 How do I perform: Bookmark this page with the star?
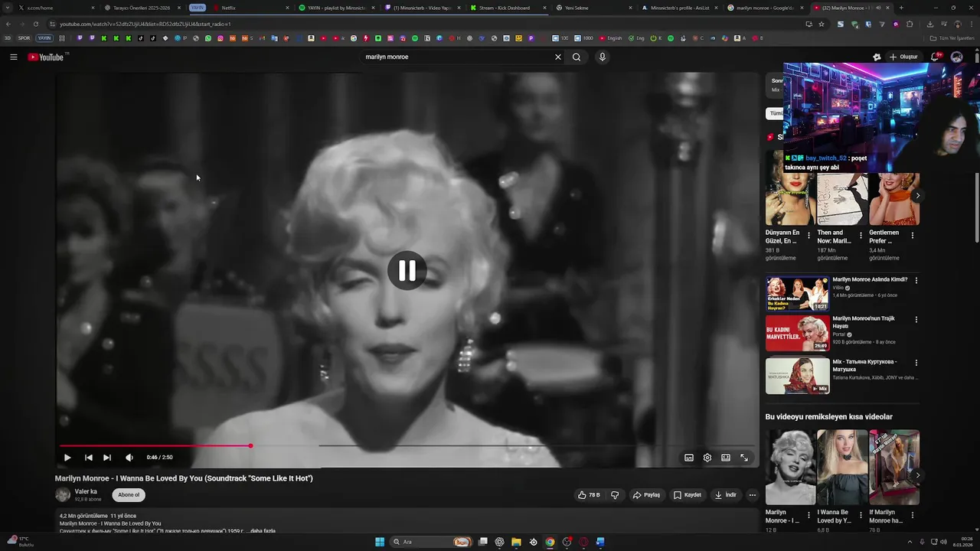(x=822, y=24)
